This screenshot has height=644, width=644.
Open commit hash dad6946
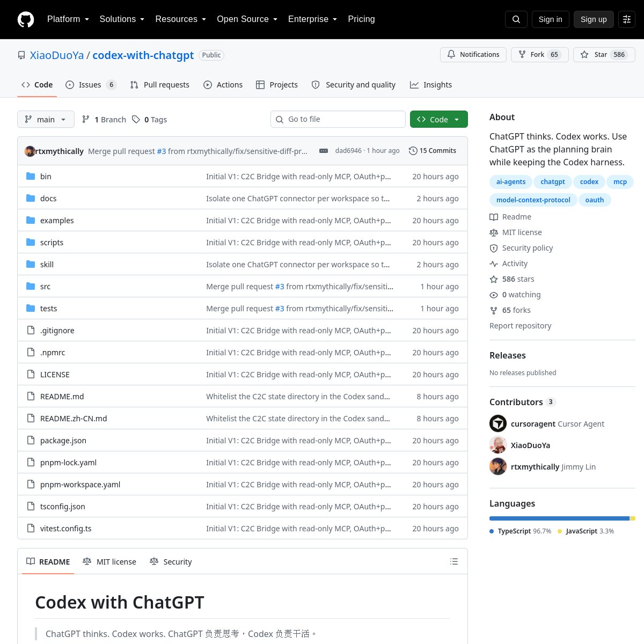[348, 151]
